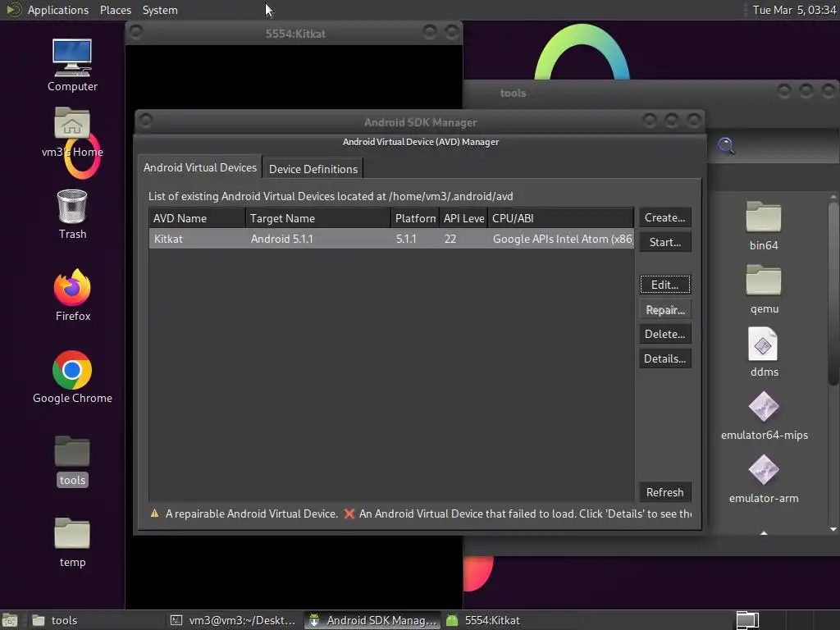Sort the list by the AVD Name column
Image resolution: width=840 pixels, height=630 pixels.
coord(197,218)
